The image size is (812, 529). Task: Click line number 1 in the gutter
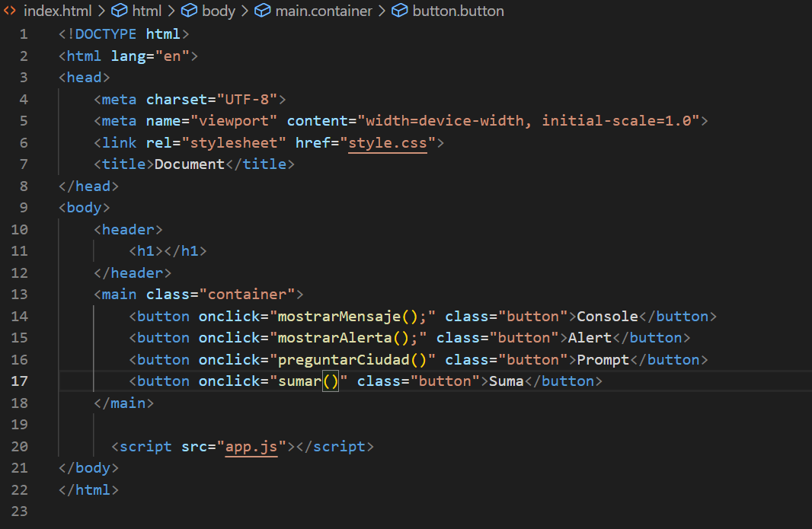(24, 34)
